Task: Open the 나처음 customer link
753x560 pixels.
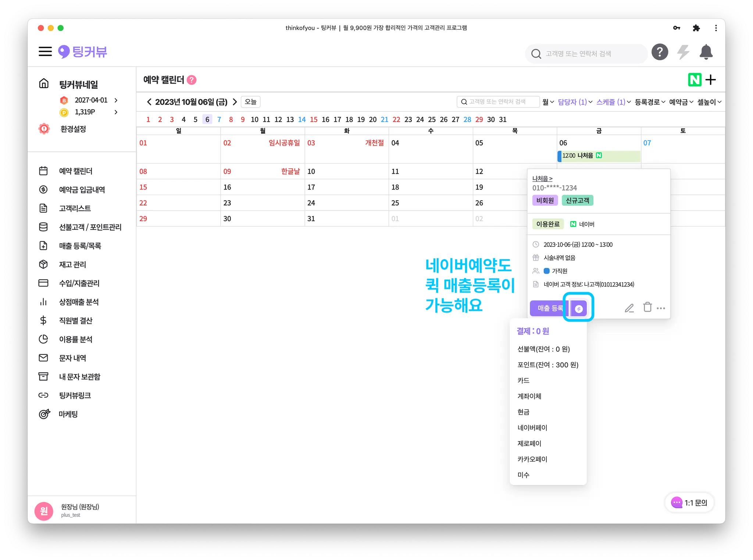Action: [x=542, y=179]
